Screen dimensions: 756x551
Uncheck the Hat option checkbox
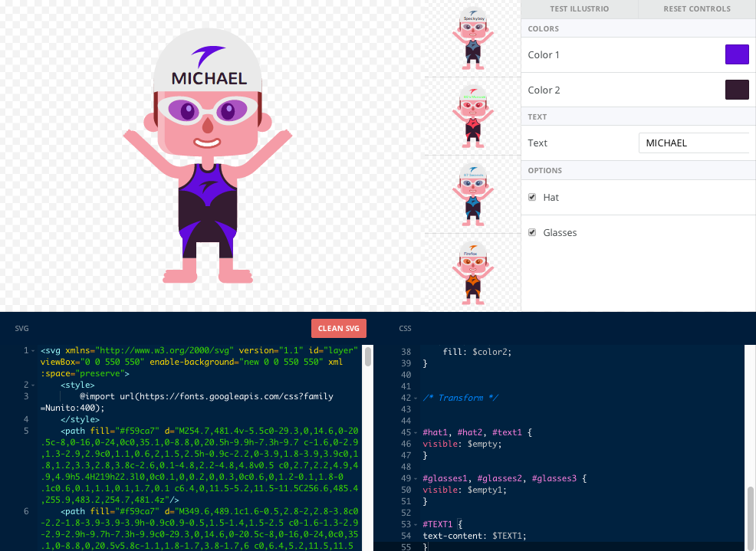pos(532,197)
